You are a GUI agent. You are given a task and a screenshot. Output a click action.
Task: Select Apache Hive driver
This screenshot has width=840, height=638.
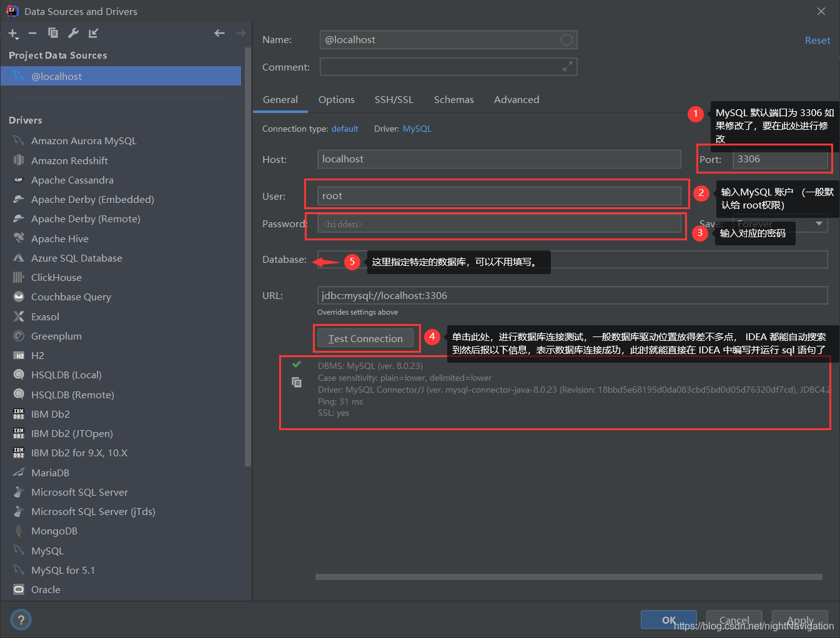(x=60, y=238)
